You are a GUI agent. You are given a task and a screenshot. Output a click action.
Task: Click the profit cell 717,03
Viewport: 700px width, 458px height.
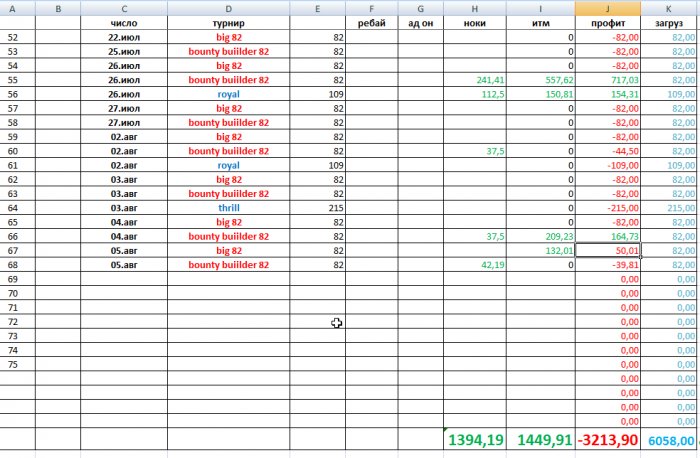(x=608, y=80)
